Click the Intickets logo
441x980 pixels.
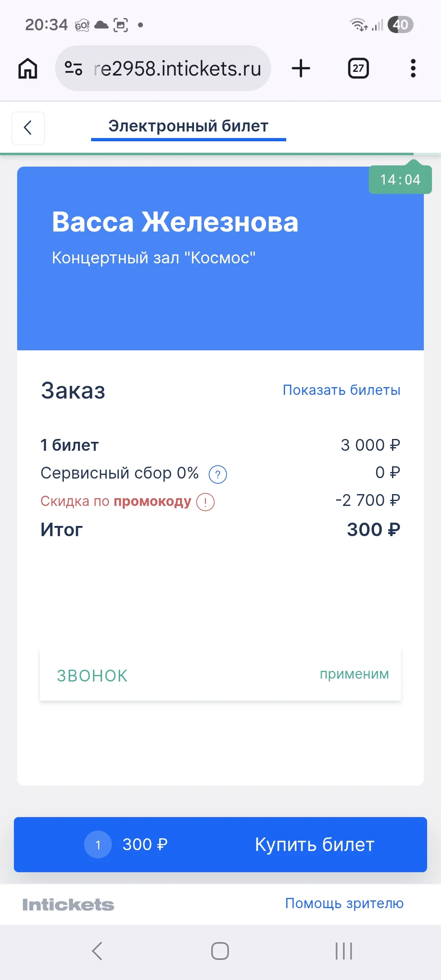[x=68, y=904]
